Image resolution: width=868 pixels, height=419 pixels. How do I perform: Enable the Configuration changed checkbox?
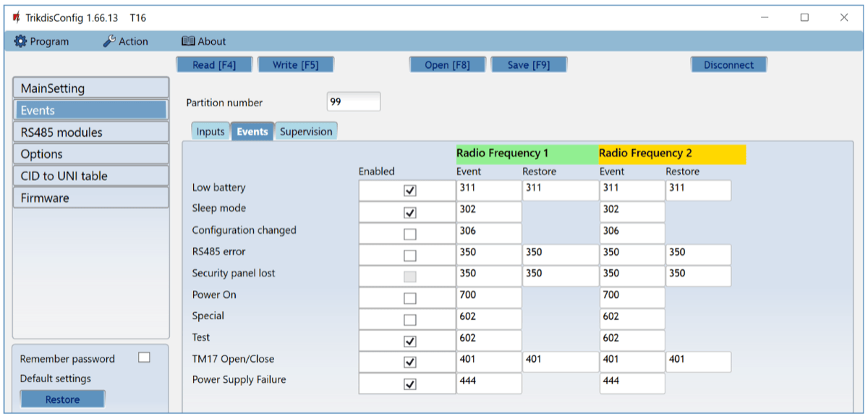[409, 234]
